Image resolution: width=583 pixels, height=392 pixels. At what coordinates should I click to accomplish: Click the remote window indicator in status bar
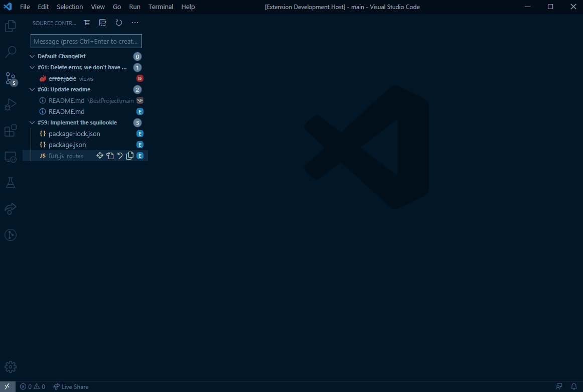click(8, 387)
